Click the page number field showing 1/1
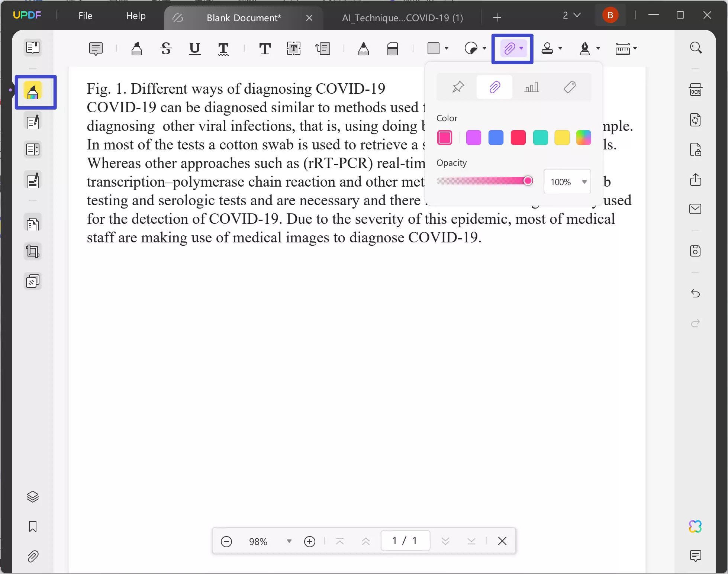This screenshot has width=728, height=574. click(x=405, y=541)
